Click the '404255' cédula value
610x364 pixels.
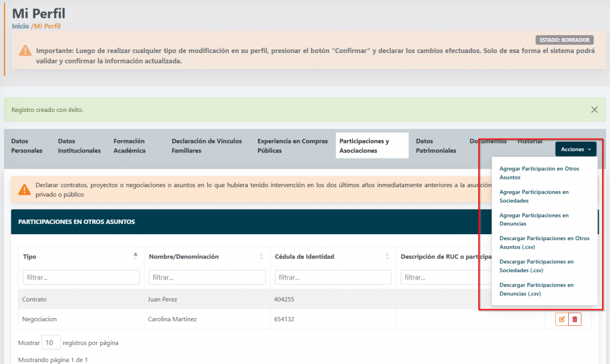click(x=284, y=300)
